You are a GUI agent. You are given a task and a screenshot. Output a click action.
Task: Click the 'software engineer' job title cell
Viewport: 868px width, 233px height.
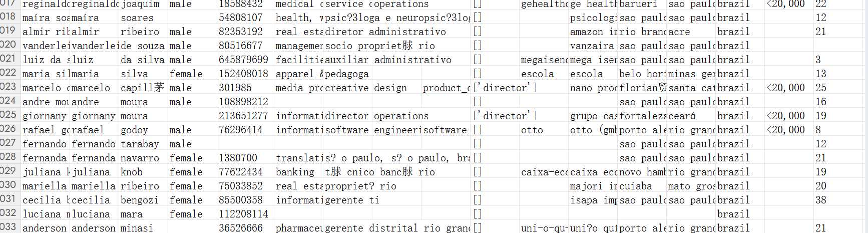click(372, 130)
